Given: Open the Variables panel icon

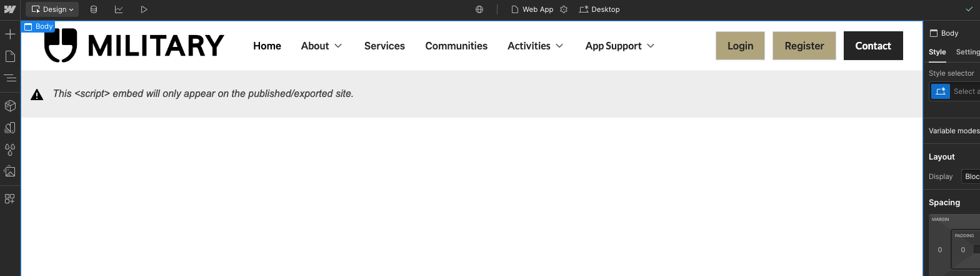Looking at the screenshot, I should pyautogui.click(x=10, y=128).
